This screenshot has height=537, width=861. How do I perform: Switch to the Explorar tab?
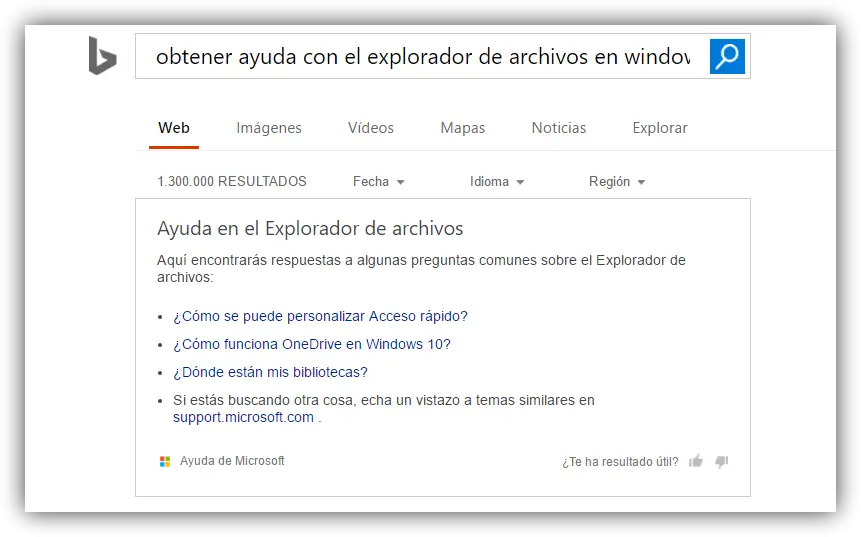pos(660,128)
